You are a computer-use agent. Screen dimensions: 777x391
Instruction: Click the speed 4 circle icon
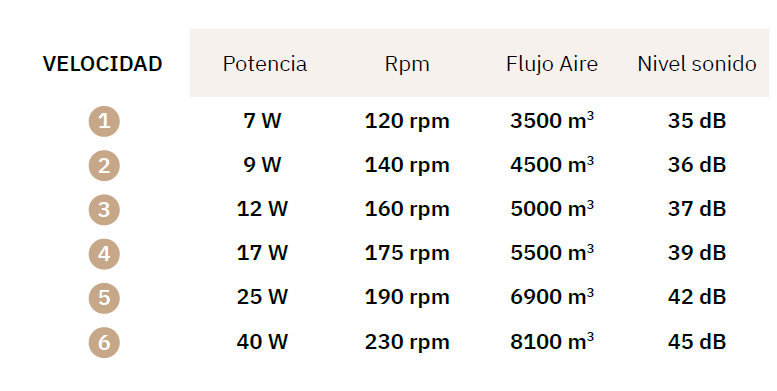tap(104, 254)
